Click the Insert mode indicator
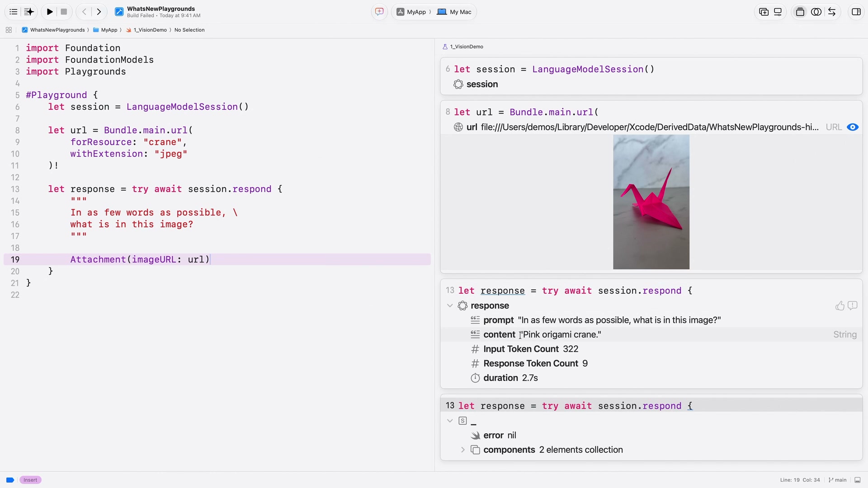This screenshot has width=868, height=488. pos(30,480)
